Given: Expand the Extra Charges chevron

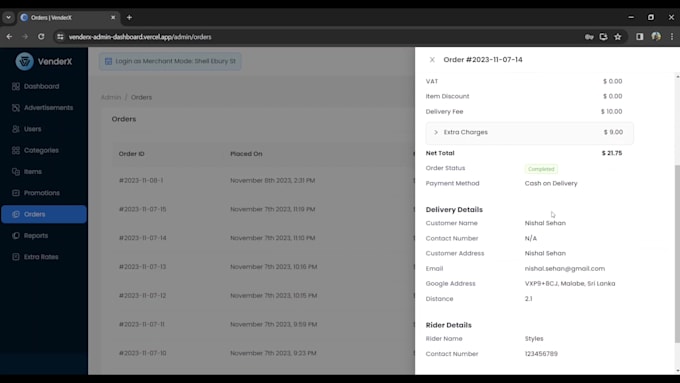Looking at the screenshot, I should (x=436, y=132).
